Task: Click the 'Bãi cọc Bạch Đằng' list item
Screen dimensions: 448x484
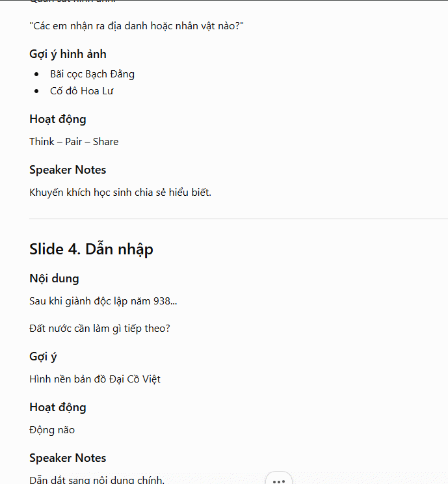Action: coord(92,74)
